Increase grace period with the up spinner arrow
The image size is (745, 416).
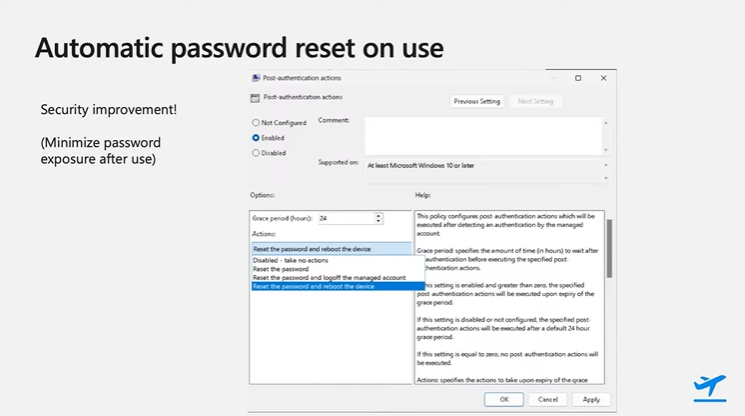(378, 216)
